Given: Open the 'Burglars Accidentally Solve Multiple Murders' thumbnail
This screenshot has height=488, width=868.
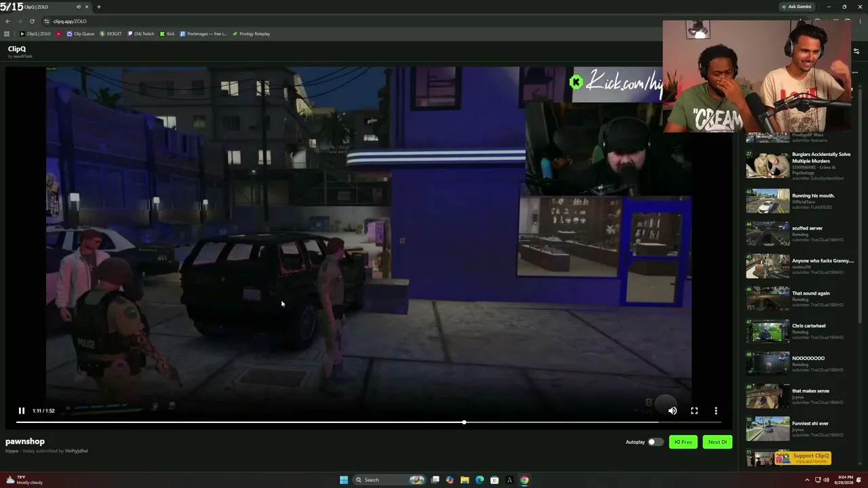Looking at the screenshot, I should click(x=768, y=166).
